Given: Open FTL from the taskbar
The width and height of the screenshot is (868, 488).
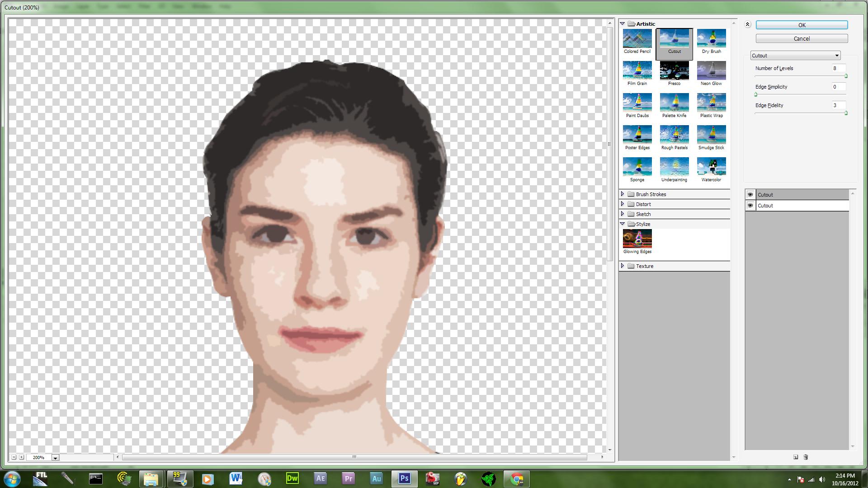Looking at the screenshot, I should pos(40,479).
